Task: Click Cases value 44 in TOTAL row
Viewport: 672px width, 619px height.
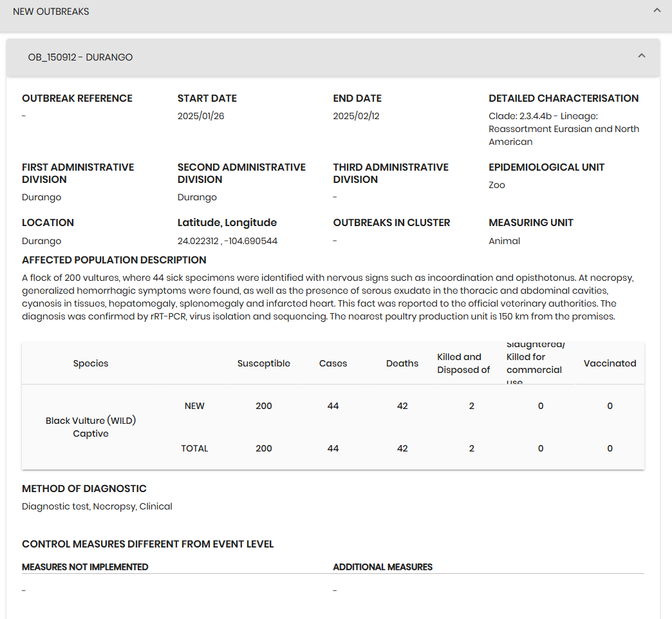Action: 333,448
